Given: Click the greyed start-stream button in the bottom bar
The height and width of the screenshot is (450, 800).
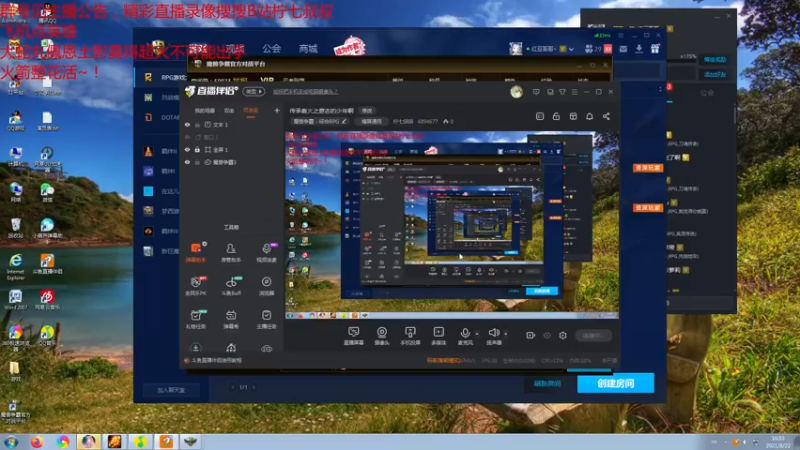Looking at the screenshot, I should (594, 336).
